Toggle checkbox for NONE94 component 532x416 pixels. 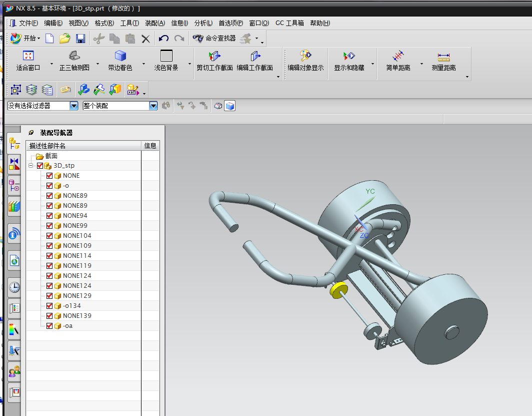[49, 216]
